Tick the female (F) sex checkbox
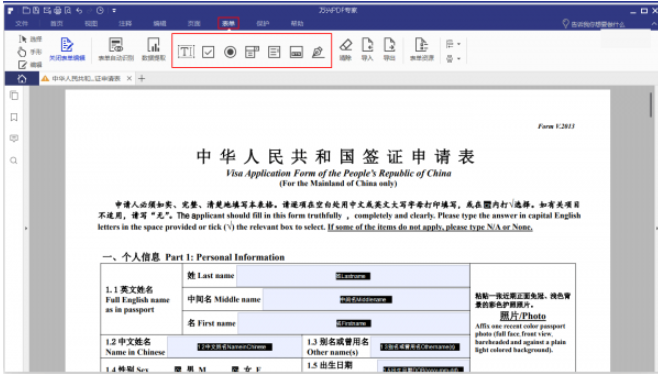 point(235,369)
